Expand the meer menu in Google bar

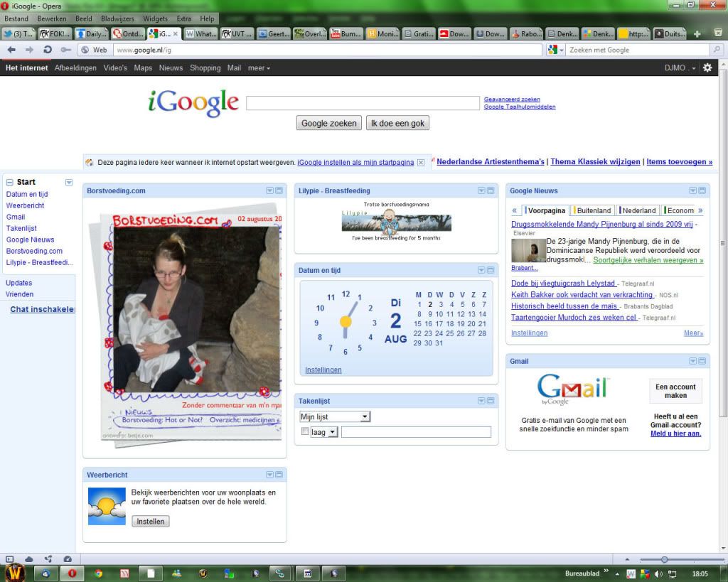[259, 68]
